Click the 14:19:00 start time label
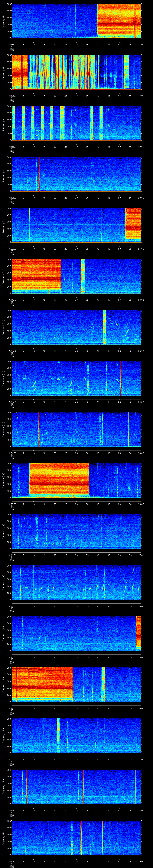 12,197
